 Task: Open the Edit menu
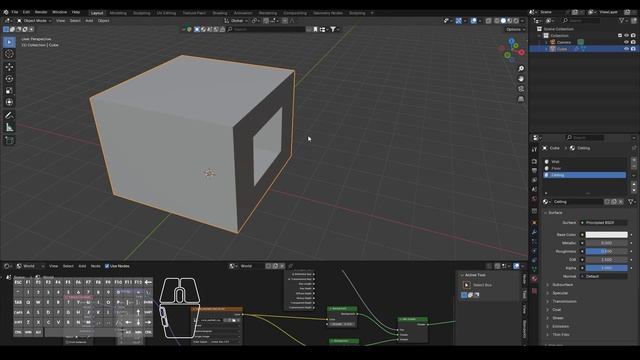(x=26, y=12)
